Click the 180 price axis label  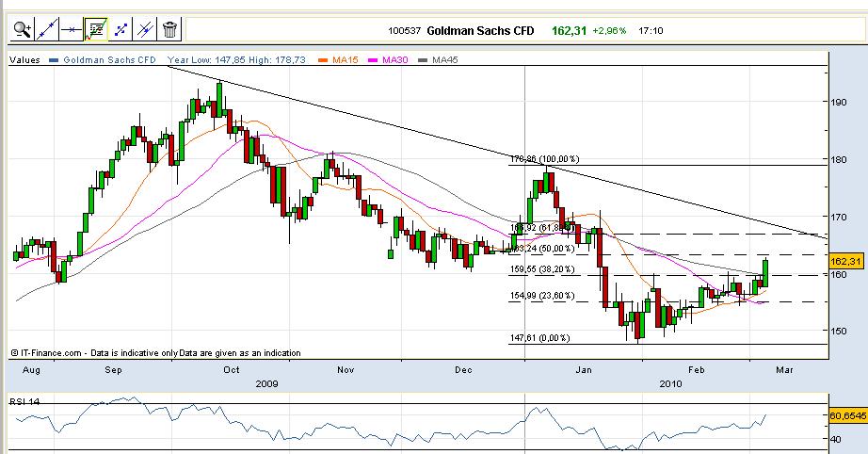tap(839, 159)
